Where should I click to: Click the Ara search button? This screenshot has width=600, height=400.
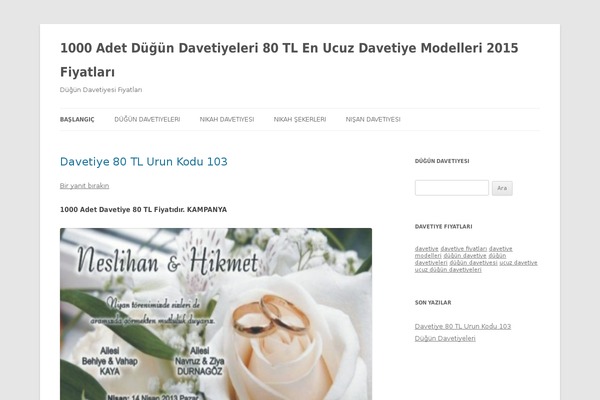[x=502, y=188]
